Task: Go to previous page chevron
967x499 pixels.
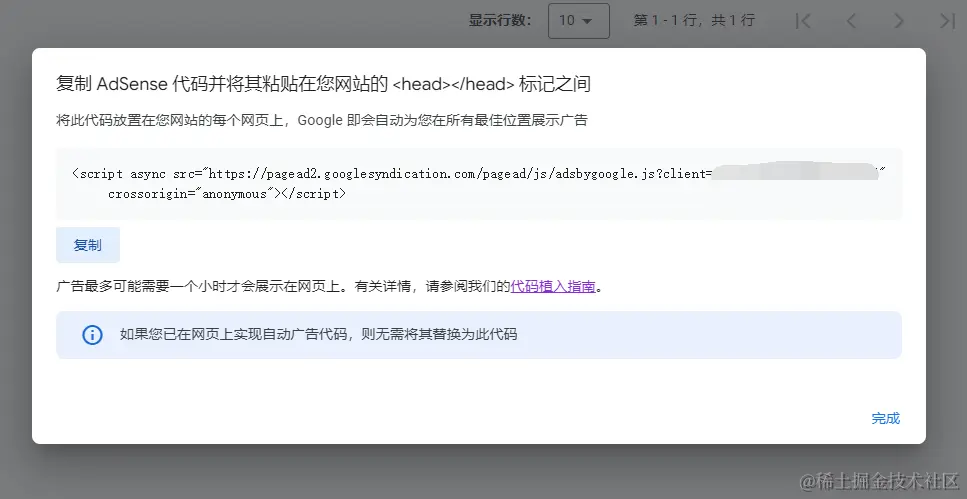Action: (x=851, y=21)
